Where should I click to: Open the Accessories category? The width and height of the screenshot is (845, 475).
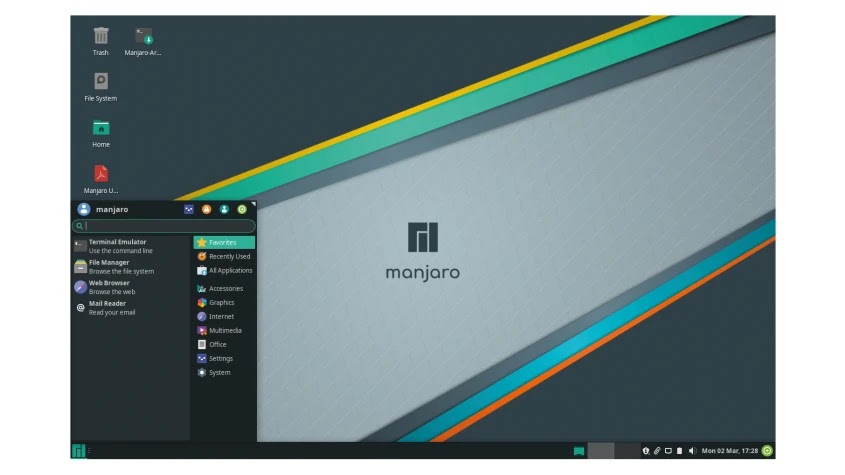click(224, 288)
